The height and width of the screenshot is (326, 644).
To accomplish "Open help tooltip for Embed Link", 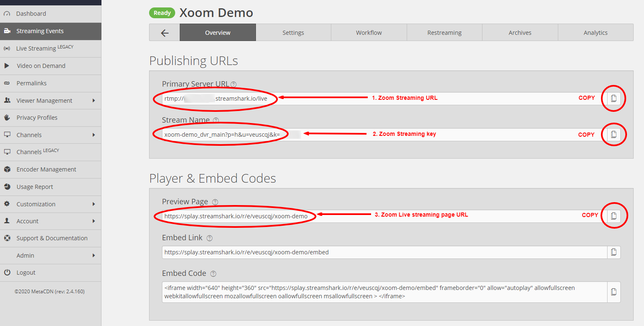I will click(x=210, y=238).
